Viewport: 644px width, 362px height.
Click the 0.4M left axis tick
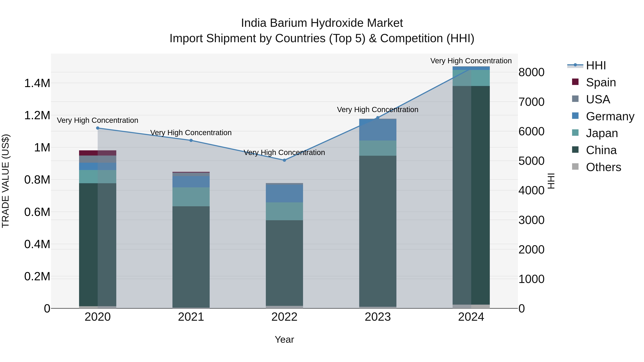pos(37,244)
